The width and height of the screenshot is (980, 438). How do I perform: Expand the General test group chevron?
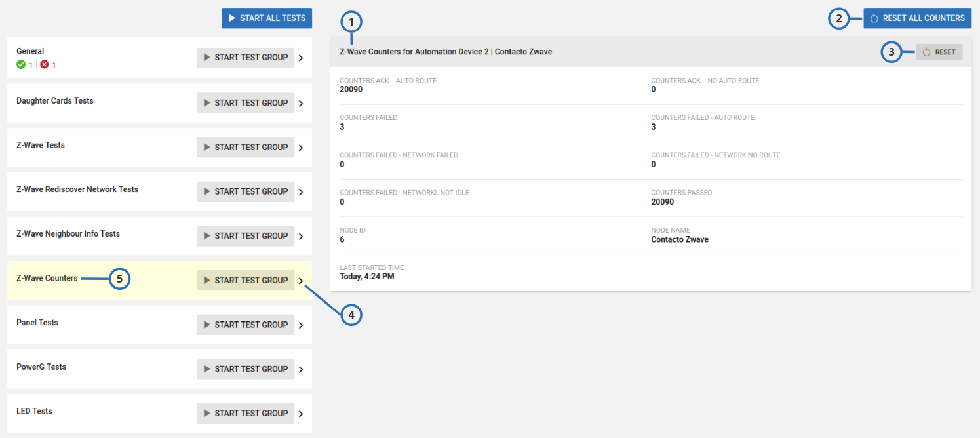click(x=301, y=58)
